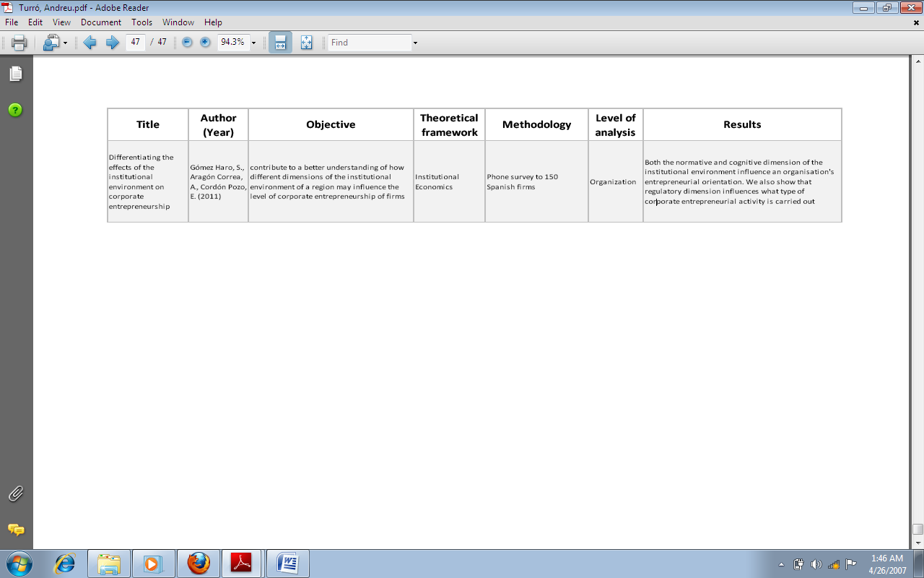The width and height of the screenshot is (924, 578).
Task: Open Windows Media Player from taskbar
Action: [x=153, y=563]
